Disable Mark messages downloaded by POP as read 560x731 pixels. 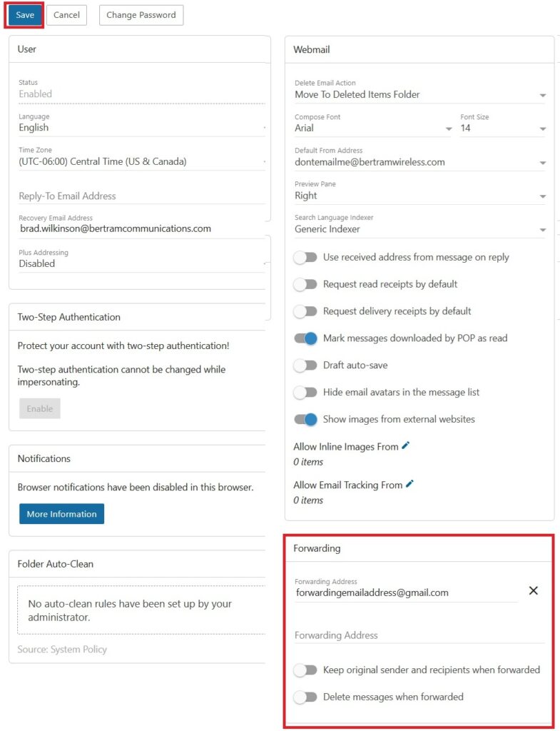point(305,338)
